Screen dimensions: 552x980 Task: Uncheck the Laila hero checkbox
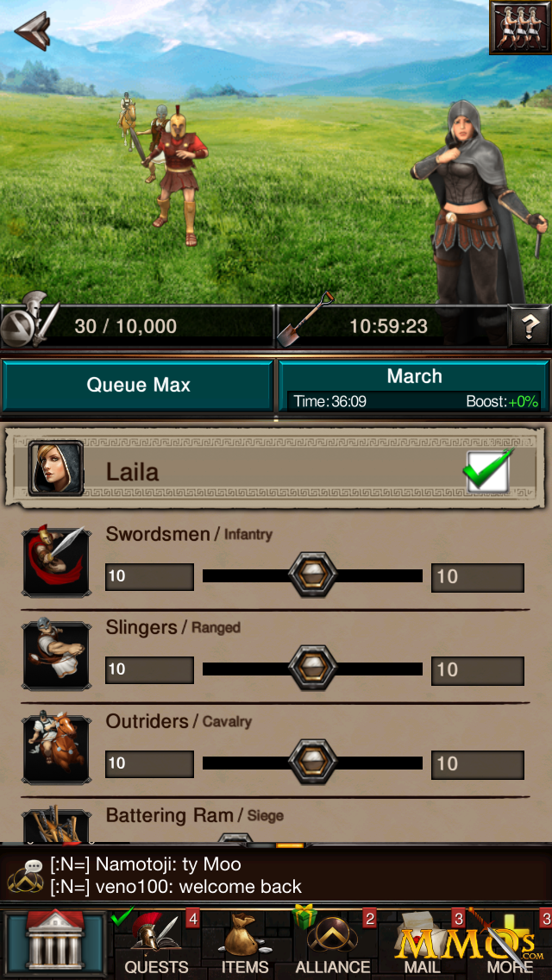[487, 471]
